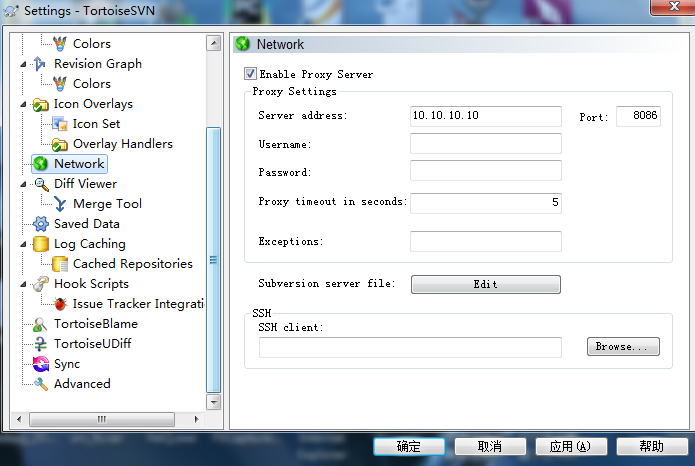Click the Port field showing 8086
The width and height of the screenshot is (695, 466).
638,116
